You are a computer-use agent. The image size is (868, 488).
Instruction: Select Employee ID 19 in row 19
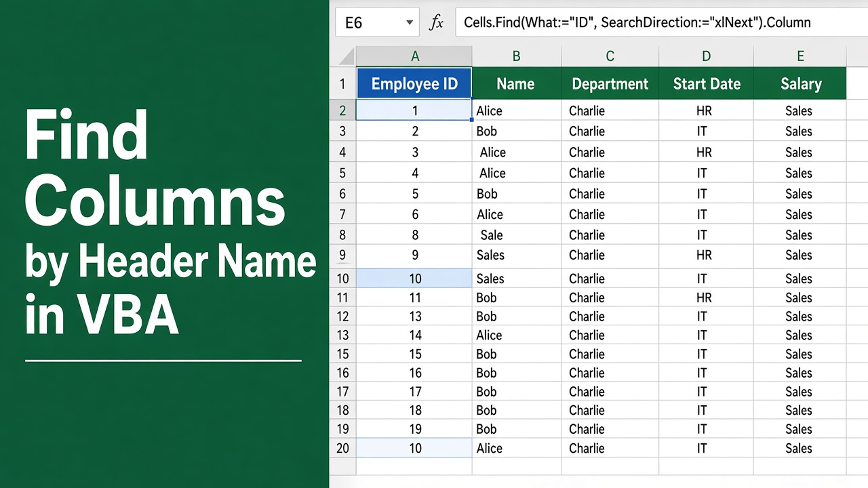coord(414,429)
